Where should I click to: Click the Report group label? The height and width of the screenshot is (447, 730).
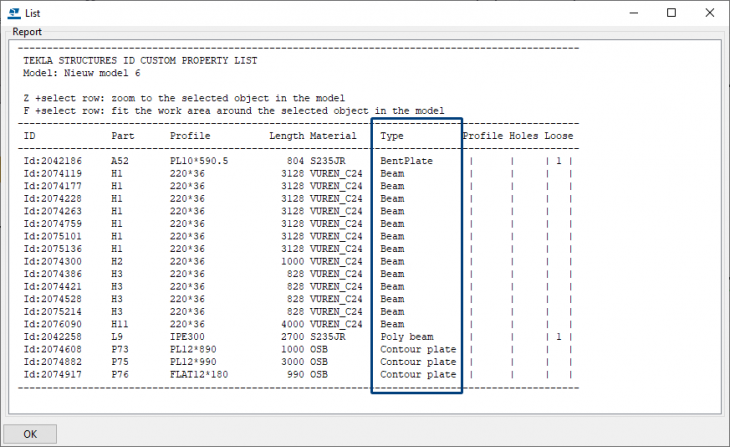click(27, 32)
